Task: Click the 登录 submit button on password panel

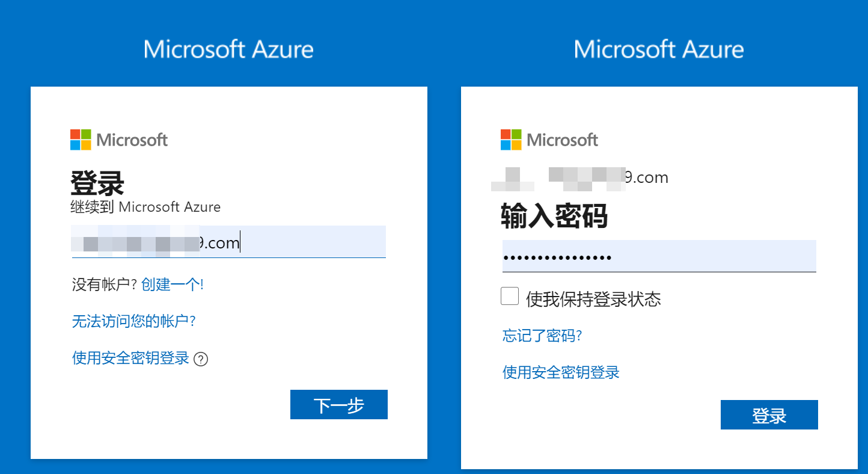Action: pyautogui.click(x=769, y=415)
